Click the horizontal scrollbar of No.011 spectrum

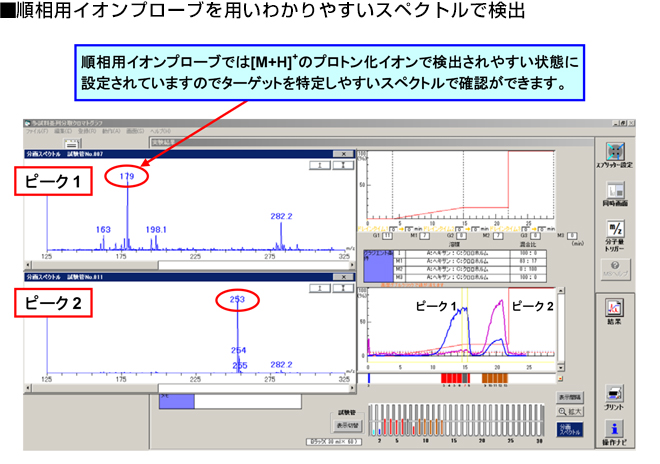(x=190, y=388)
